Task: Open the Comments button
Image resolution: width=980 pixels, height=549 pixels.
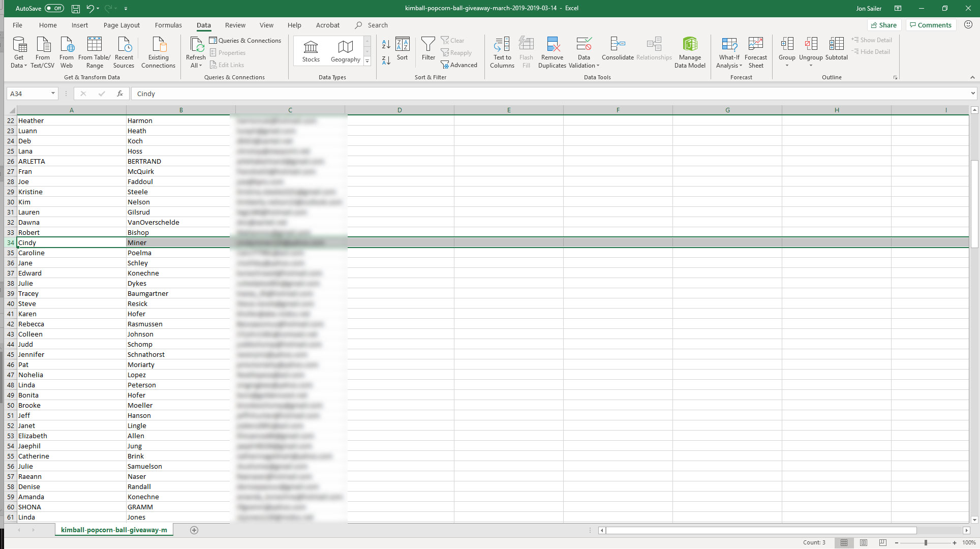Action: pyautogui.click(x=930, y=25)
